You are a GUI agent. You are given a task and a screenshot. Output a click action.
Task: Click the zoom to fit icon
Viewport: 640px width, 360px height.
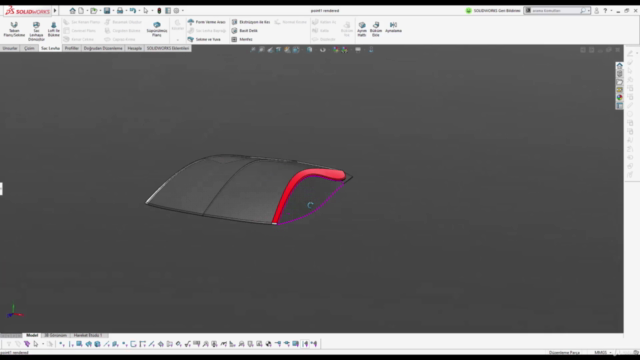[253, 50]
